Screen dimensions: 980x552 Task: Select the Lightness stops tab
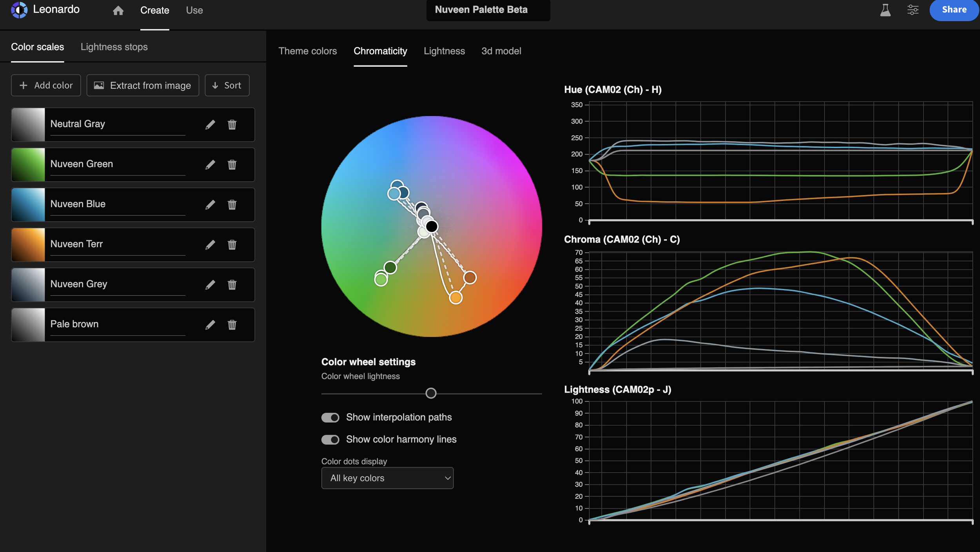coord(114,47)
